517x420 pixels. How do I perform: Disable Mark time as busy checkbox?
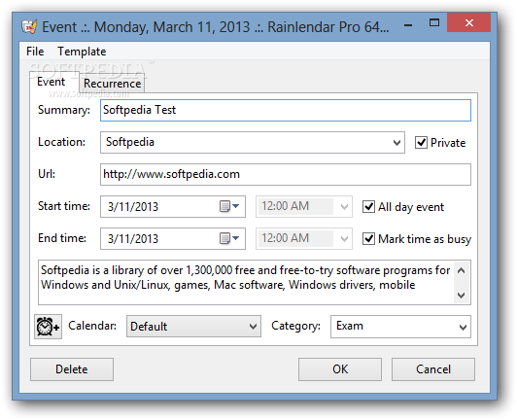368,238
